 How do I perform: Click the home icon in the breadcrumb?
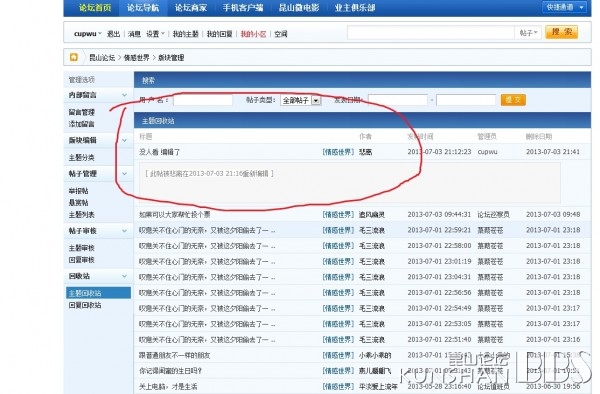point(73,57)
